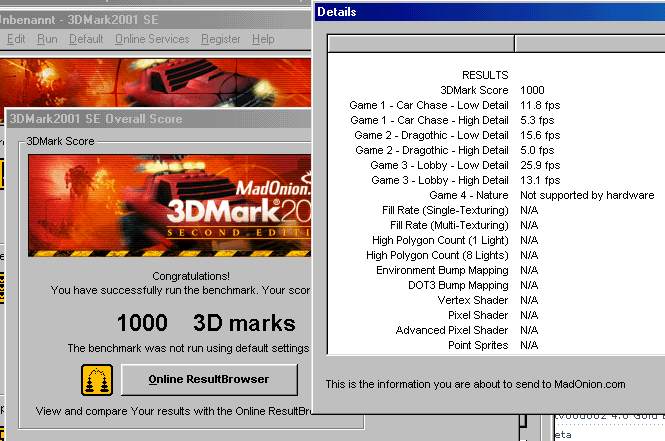Select the Environment Bump Mapping row
This screenshot has width=665, height=441.
tap(442, 270)
